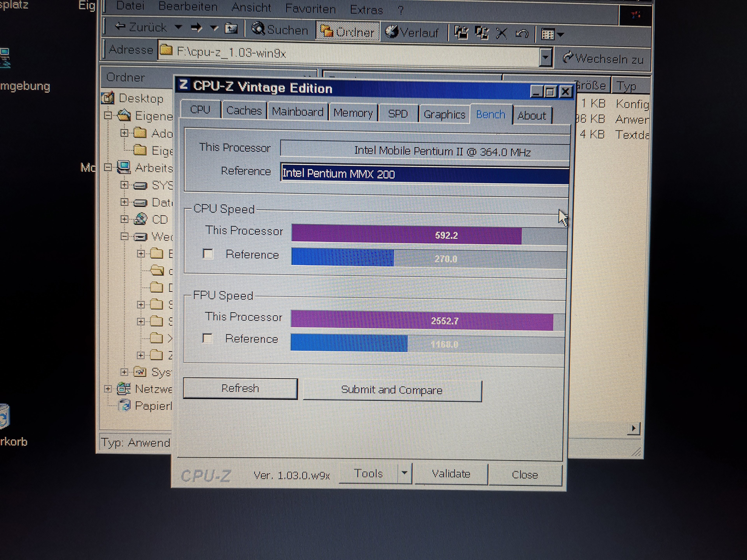Click the delete X toolbar icon
Viewport: 747px width, 560px height.
pos(502,33)
